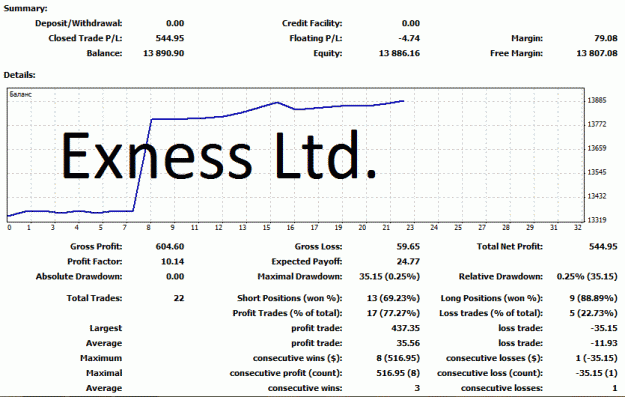Click the Short Positions value 13 (69.23%)
Screen dimensions: 625x397
coord(393,298)
